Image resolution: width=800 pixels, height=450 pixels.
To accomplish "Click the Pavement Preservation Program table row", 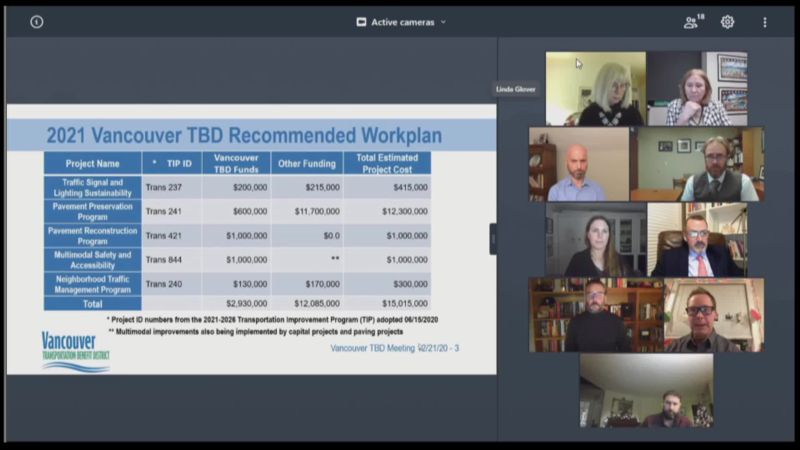I will [237, 211].
